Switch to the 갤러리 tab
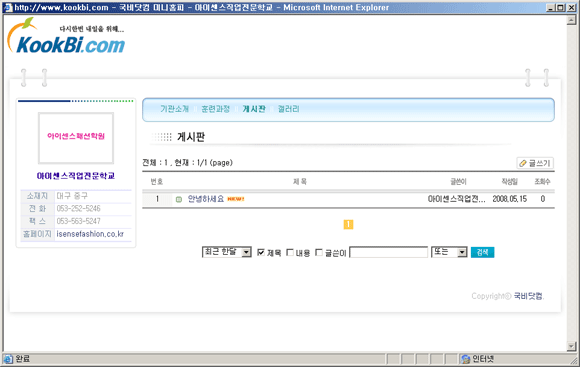 [x=289, y=109]
